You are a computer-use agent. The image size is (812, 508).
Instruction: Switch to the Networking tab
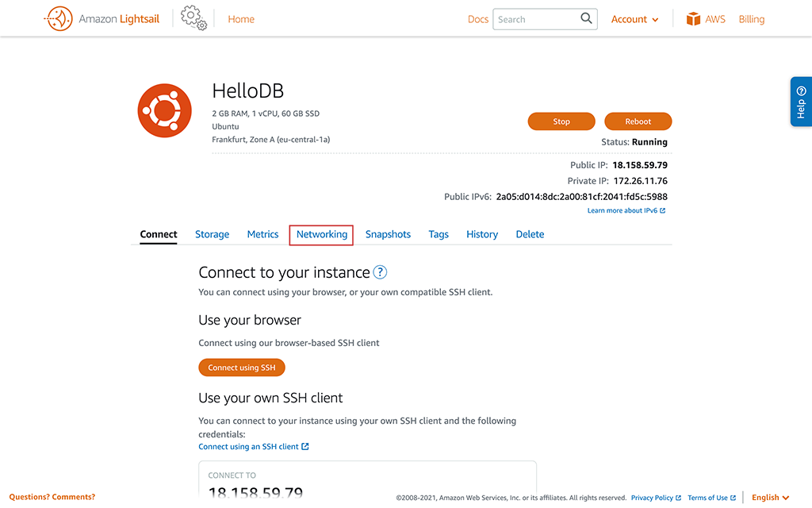tap(322, 234)
